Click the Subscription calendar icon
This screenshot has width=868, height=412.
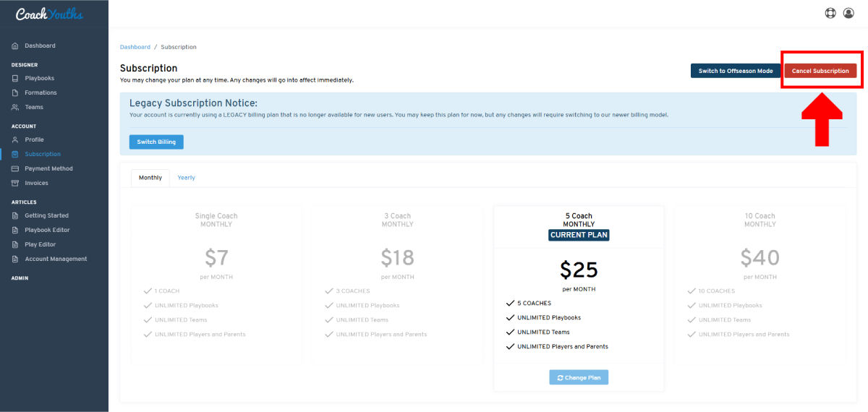(x=15, y=154)
